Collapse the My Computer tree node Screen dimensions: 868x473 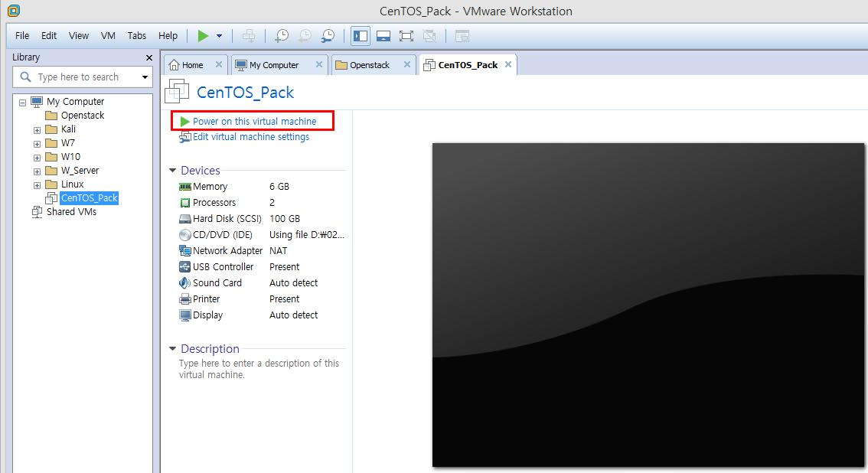[23, 103]
